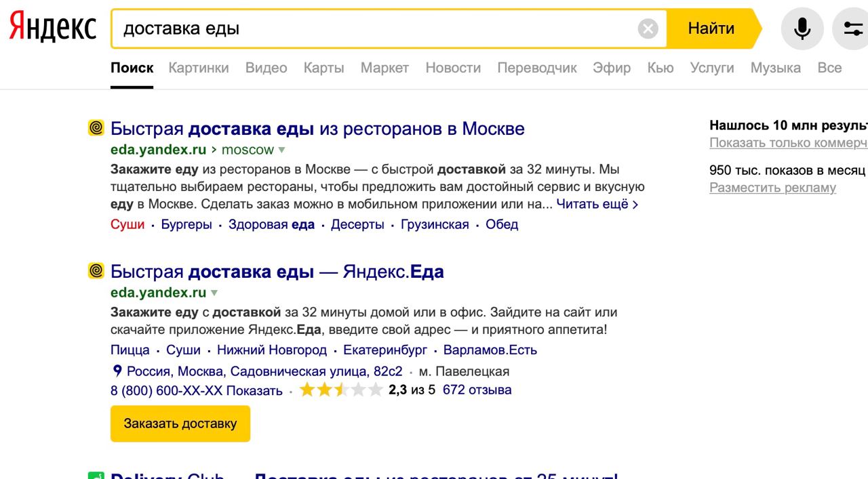Screen dimensions: 868x479
Task: Click the moscow breadcrumb link
Action: click(248, 150)
